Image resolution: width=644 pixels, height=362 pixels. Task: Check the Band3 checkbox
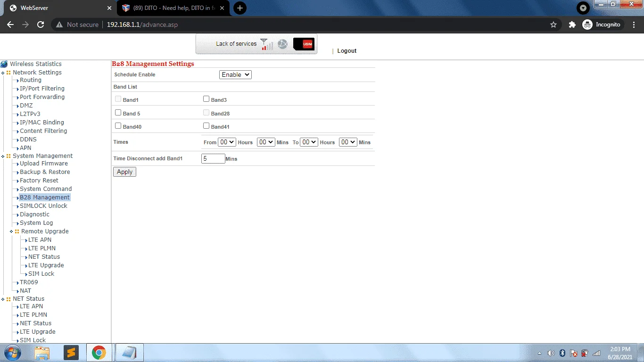(206, 99)
